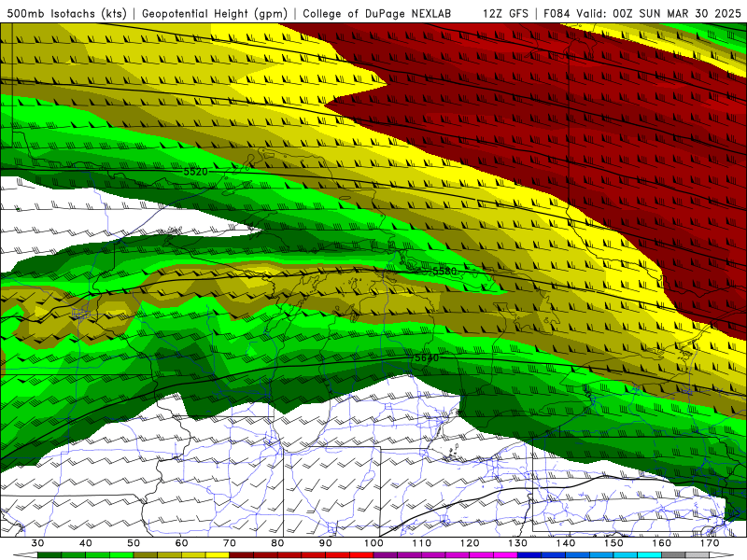Click the legend value 100
The width and height of the screenshot is (747, 560).
tap(373, 543)
